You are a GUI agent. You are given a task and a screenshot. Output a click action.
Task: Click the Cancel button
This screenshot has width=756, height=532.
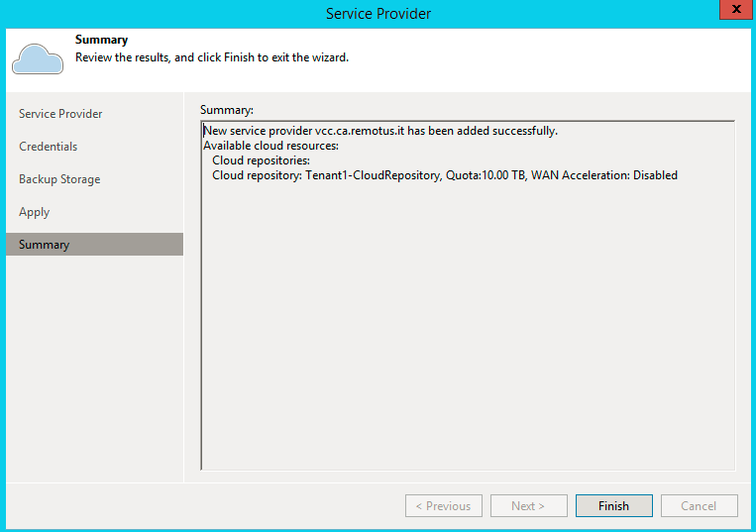coord(700,505)
